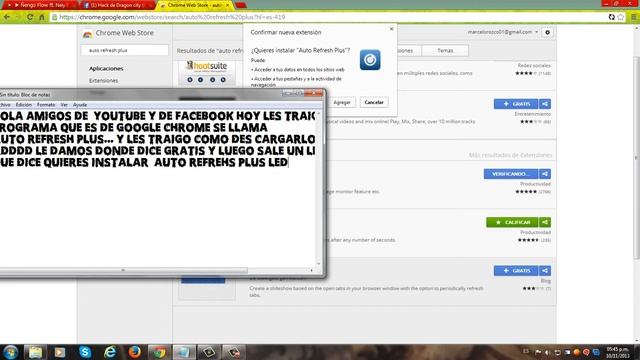Open Internet Explorer from the taskbar

[110, 352]
